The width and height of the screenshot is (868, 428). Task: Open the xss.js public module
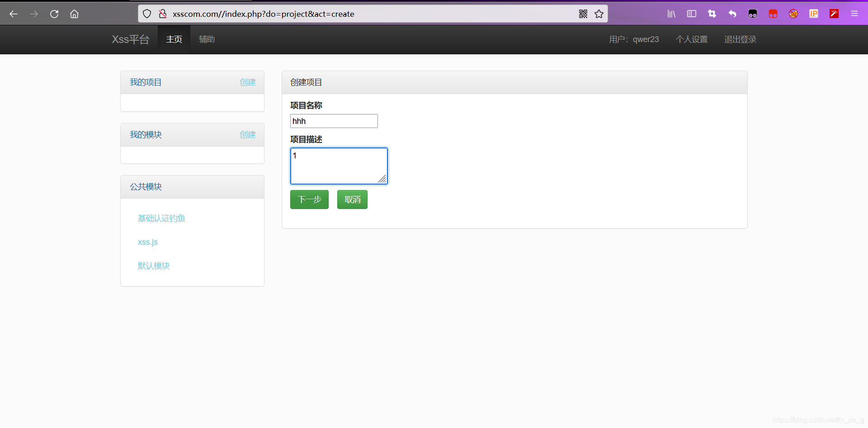pos(148,242)
